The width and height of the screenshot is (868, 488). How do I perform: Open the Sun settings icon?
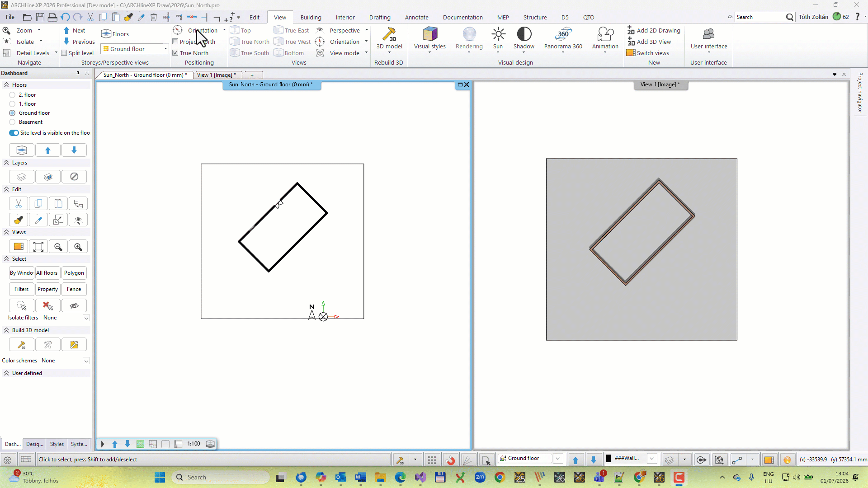(x=498, y=34)
